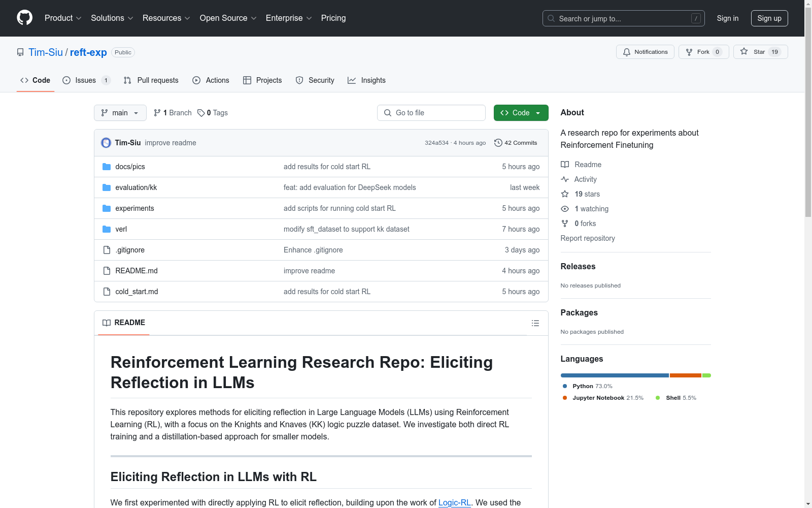The width and height of the screenshot is (812, 508).
Task: Open the experiments folder
Action: pos(134,208)
